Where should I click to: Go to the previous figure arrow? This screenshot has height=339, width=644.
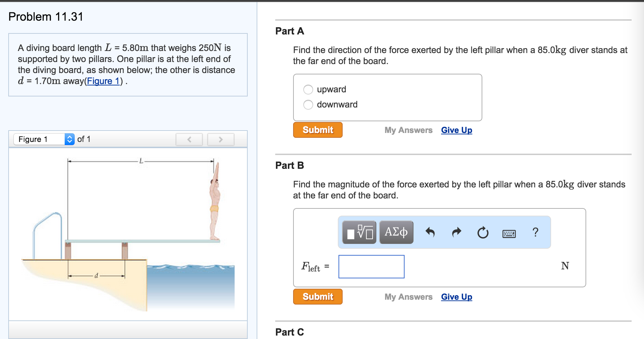(189, 139)
